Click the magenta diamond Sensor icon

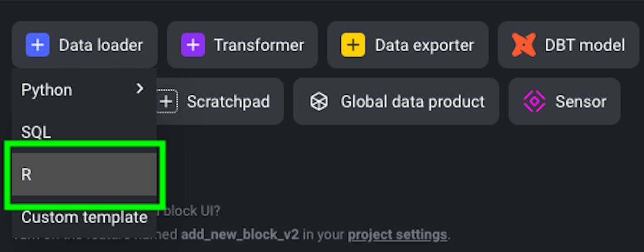[535, 101]
